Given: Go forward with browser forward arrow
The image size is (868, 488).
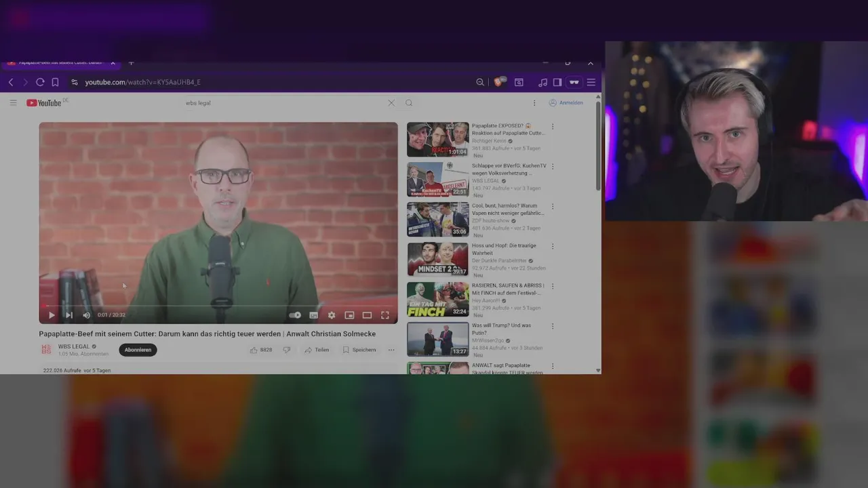Looking at the screenshot, I should [26, 82].
